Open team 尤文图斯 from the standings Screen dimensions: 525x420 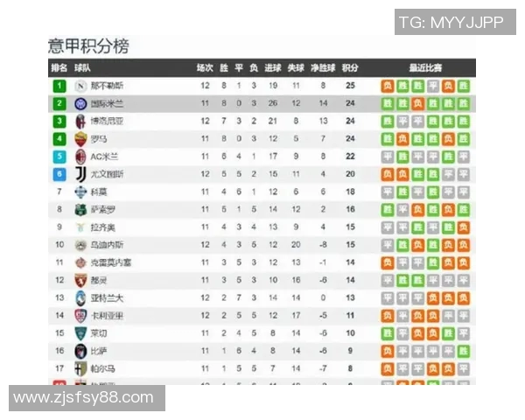(107, 174)
